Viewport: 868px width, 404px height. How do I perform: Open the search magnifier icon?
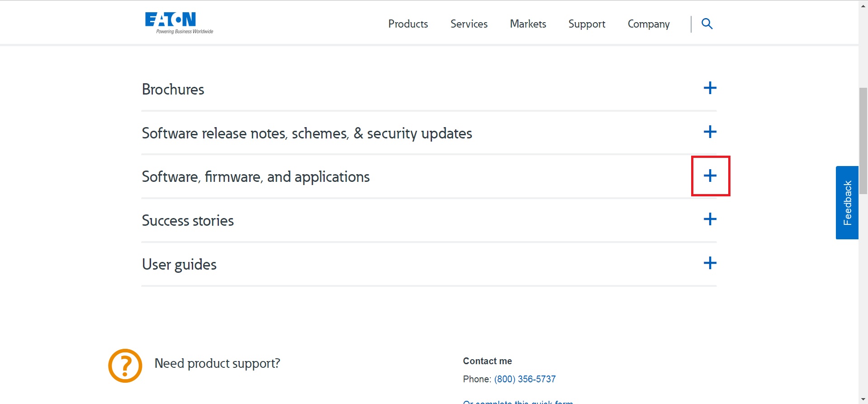[x=707, y=24]
